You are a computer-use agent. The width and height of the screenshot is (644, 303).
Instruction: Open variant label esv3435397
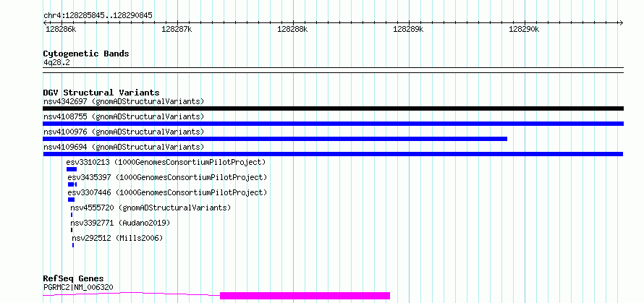pyautogui.click(x=168, y=177)
